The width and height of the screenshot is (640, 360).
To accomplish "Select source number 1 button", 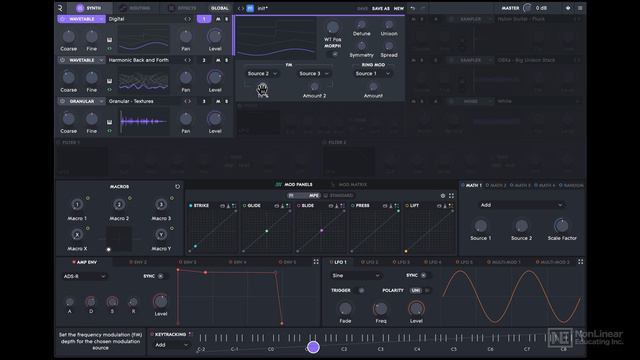I will (x=204, y=19).
